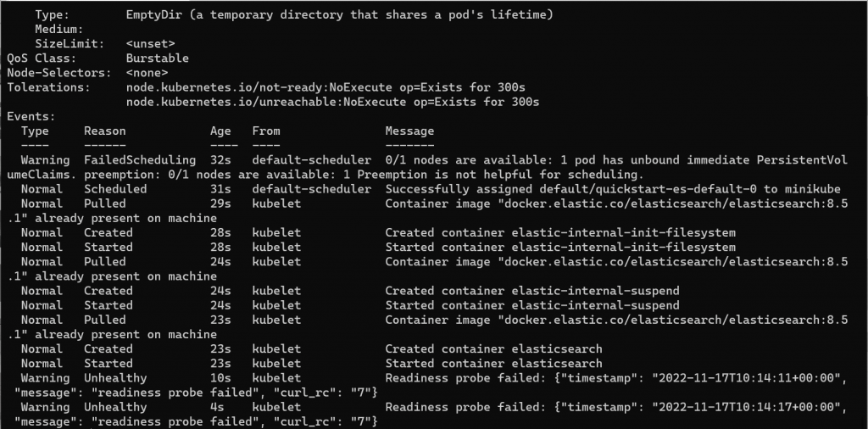868x429 pixels.
Task: Click the 'Node-Selectors:' label
Action: coord(58,73)
